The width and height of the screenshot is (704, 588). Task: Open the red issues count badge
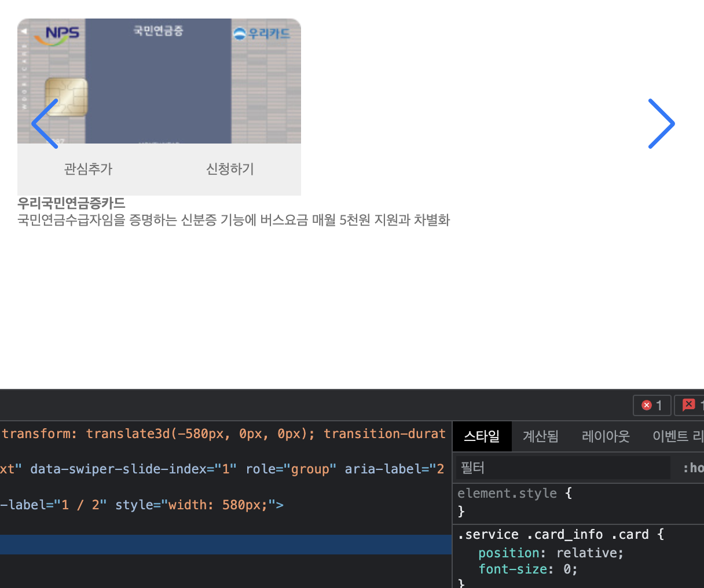click(690, 405)
